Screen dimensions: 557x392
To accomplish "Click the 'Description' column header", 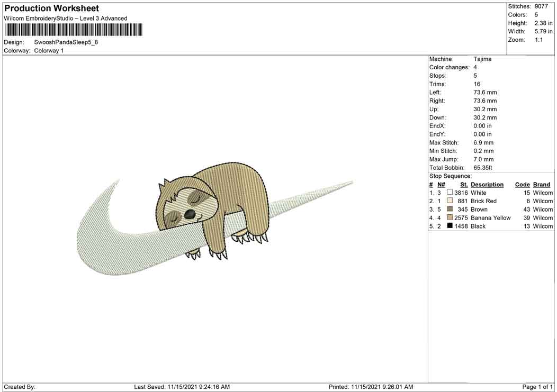I will pos(487,185).
